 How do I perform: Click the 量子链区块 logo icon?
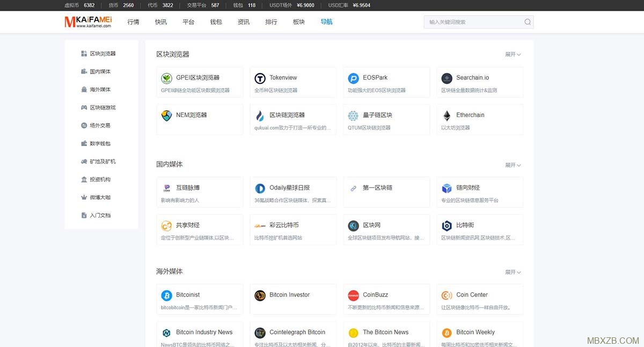[353, 116]
